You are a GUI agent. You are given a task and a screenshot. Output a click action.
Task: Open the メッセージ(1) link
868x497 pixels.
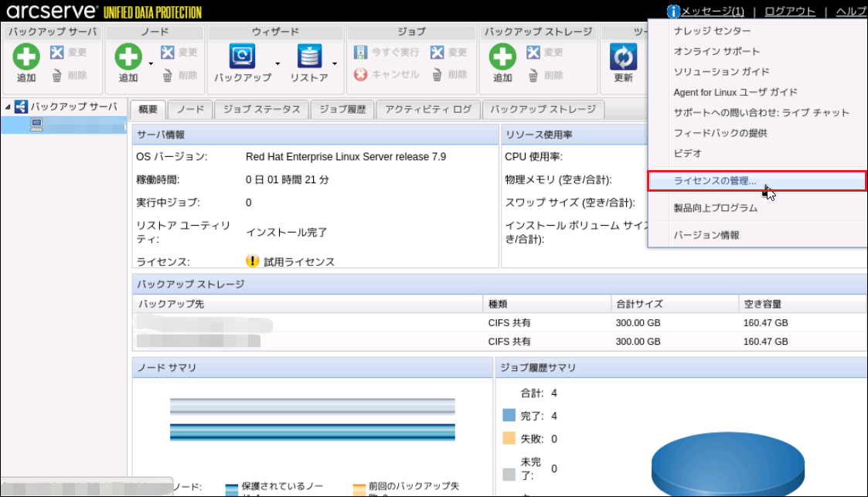(713, 11)
